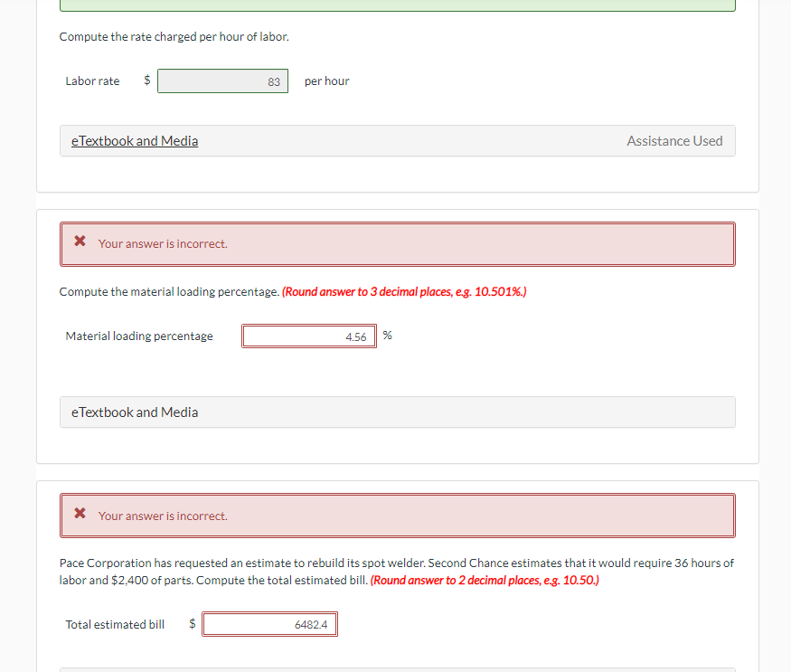Click the 'Total estimated bill' label
Viewport: 791px width, 672px height.
[x=115, y=625]
